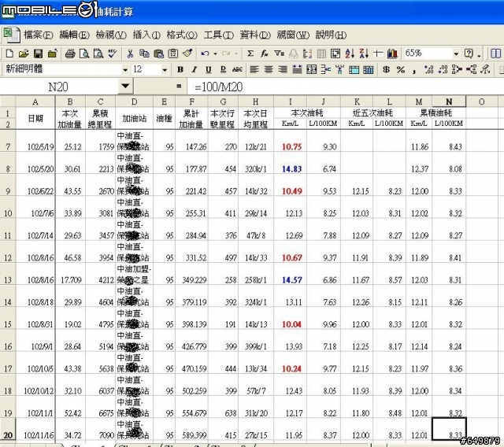This screenshot has height=447, width=504.
Task: Select column N header
Action: (x=449, y=102)
